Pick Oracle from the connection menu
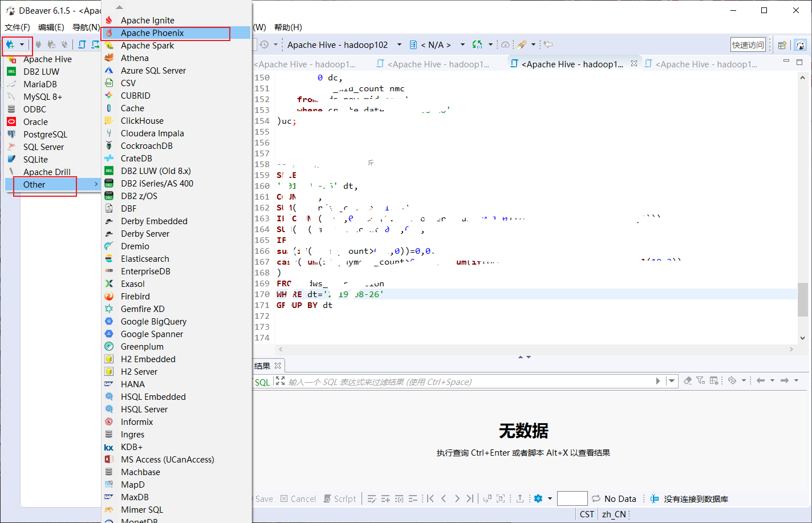The height and width of the screenshot is (523, 812). coord(52,122)
